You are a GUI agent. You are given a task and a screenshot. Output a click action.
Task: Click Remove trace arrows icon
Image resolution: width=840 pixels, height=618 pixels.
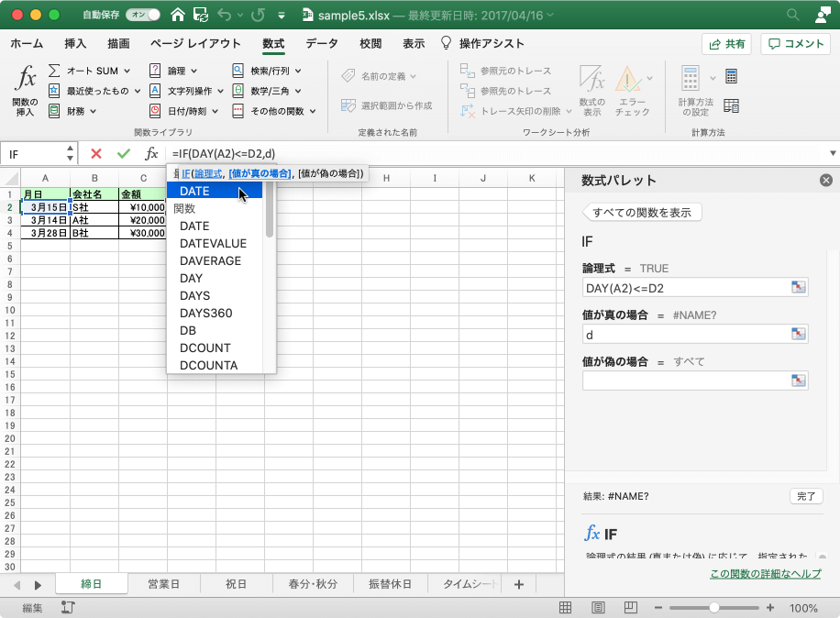coord(467,111)
